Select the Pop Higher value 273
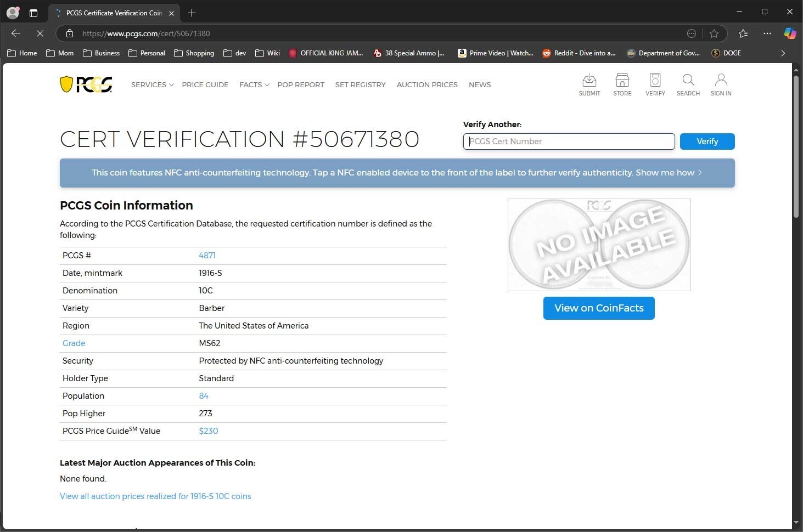 tap(205, 414)
